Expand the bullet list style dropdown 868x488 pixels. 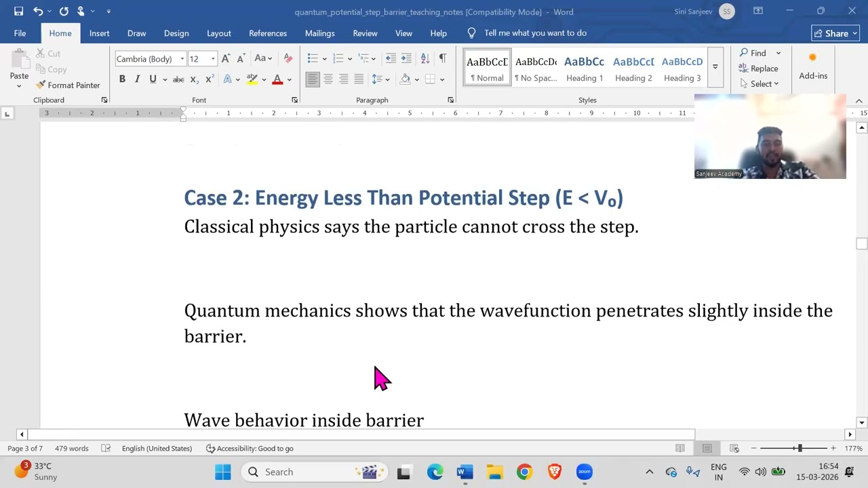pyautogui.click(x=324, y=59)
